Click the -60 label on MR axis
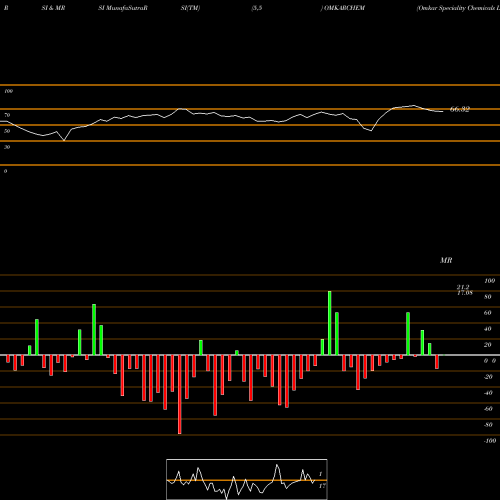Screen dimensions: 500x500 [x=488, y=409]
